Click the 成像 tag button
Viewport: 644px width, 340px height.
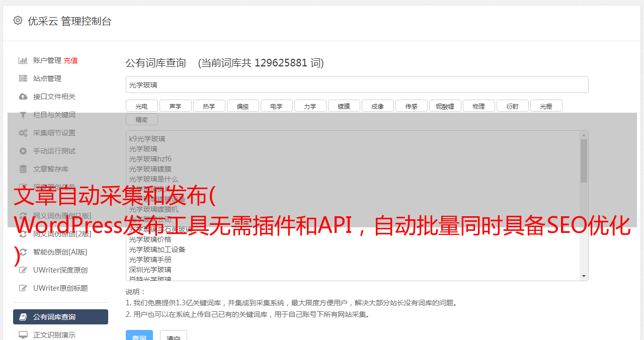pos(377,106)
